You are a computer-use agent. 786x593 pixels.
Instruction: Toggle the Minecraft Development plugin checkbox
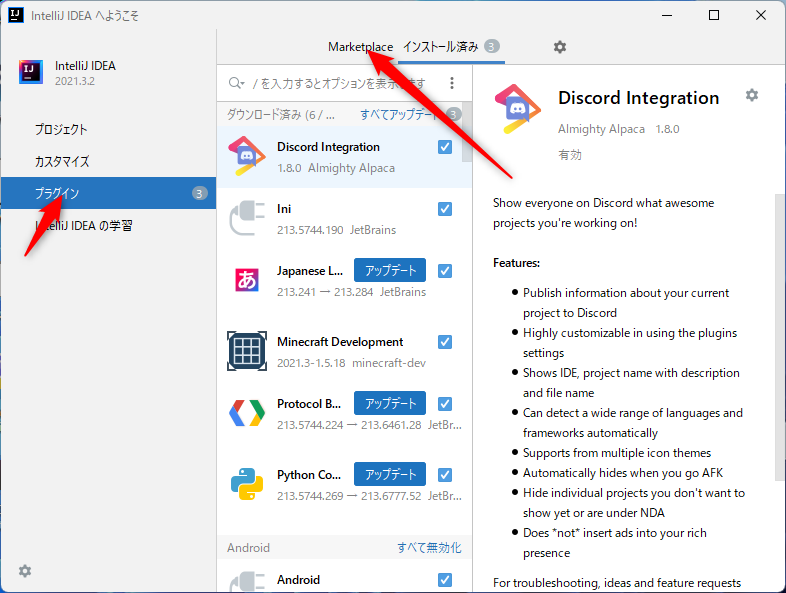[445, 342]
